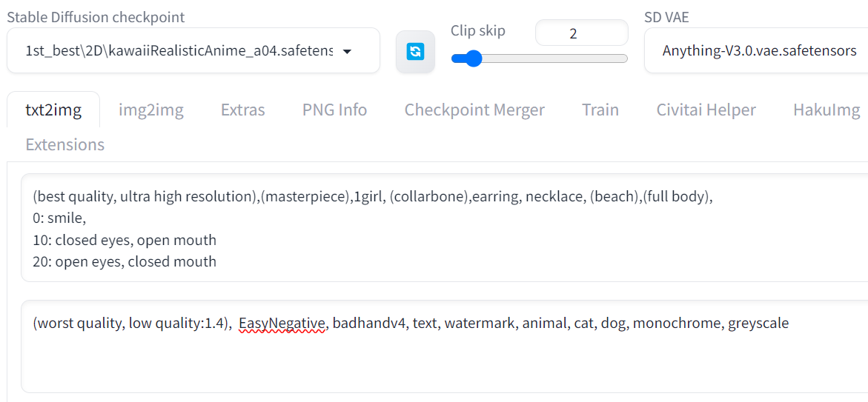Open the Extensions tab
The height and width of the screenshot is (402, 868).
[x=64, y=145]
